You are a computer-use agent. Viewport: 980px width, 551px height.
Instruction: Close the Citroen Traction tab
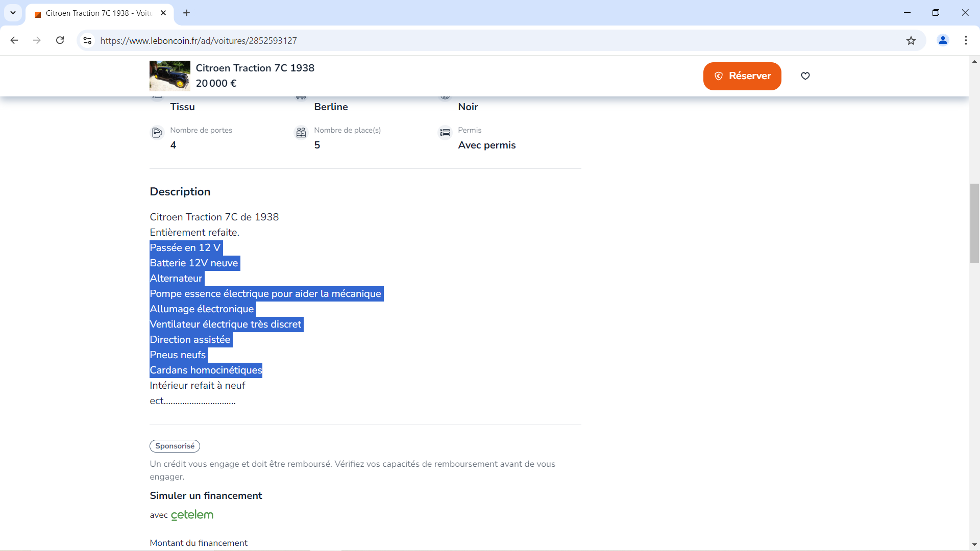click(x=163, y=13)
